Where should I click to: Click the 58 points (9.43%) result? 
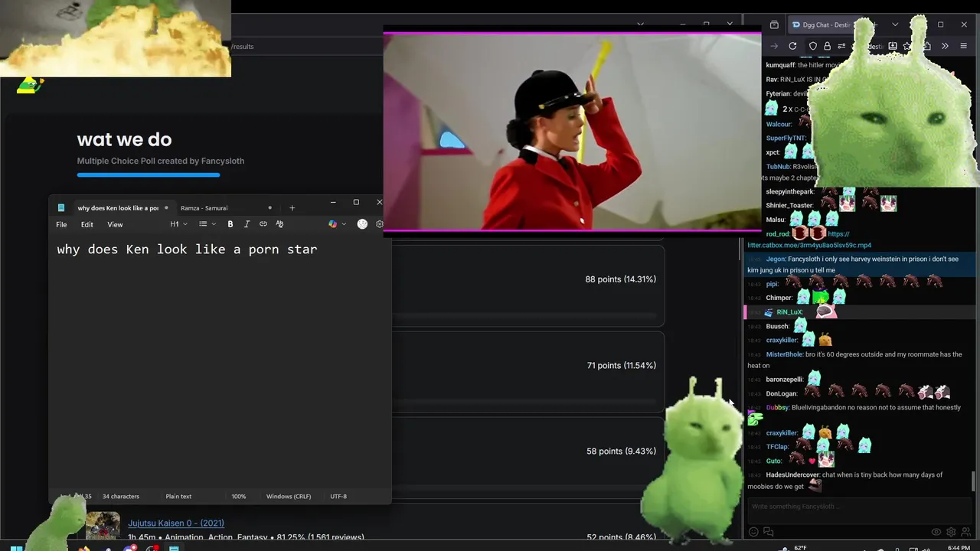621,452
